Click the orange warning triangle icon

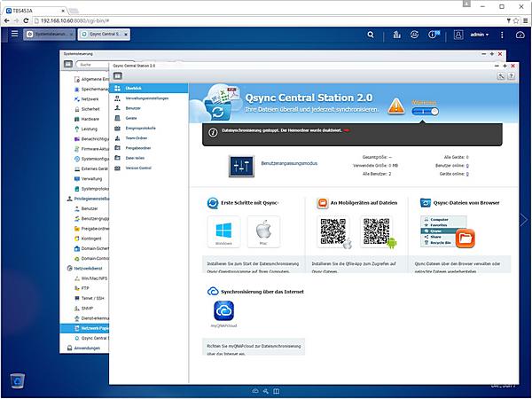pos(396,106)
